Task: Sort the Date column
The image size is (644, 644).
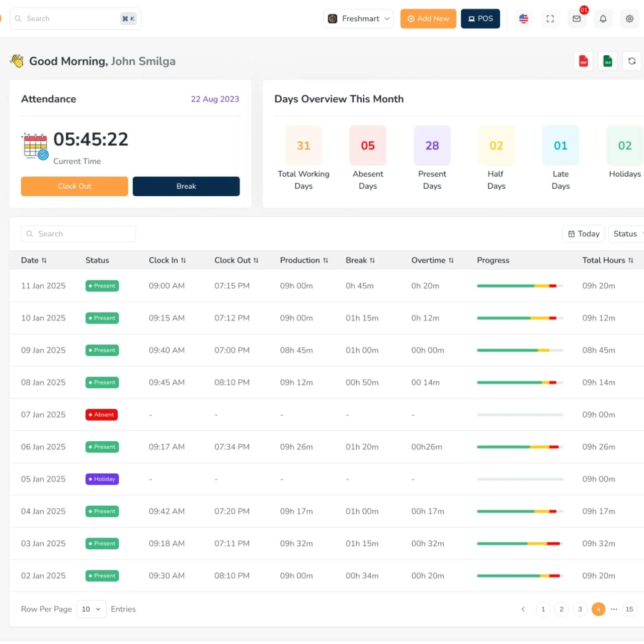Action: [34, 260]
